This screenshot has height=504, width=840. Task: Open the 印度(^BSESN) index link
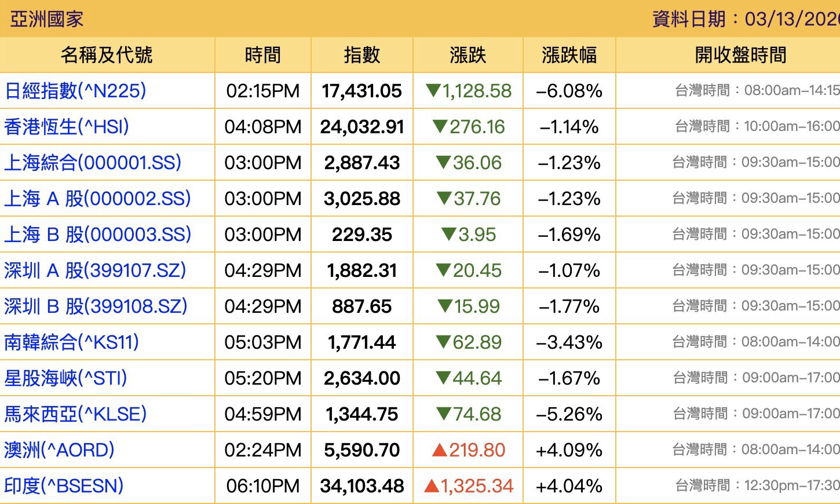[64, 486]
